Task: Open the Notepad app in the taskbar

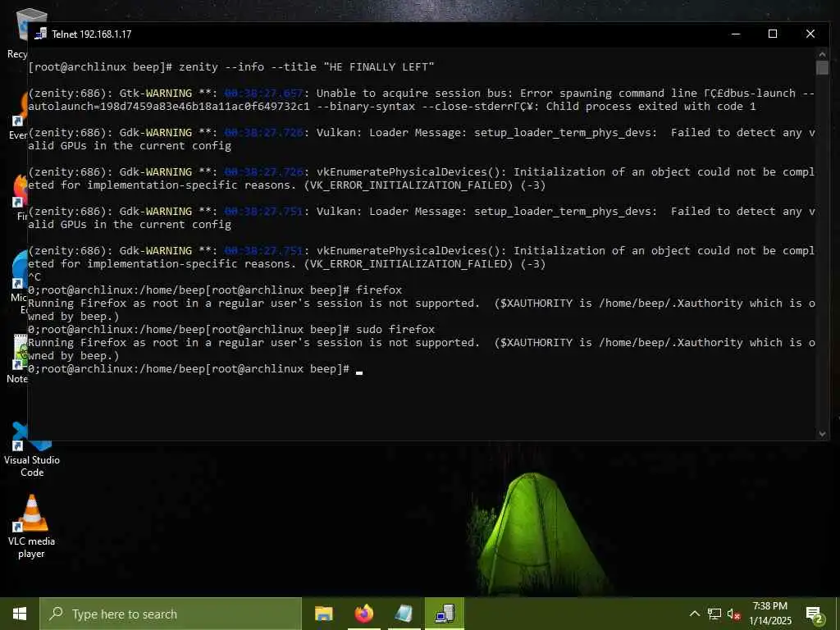Action: coord(404,614)
